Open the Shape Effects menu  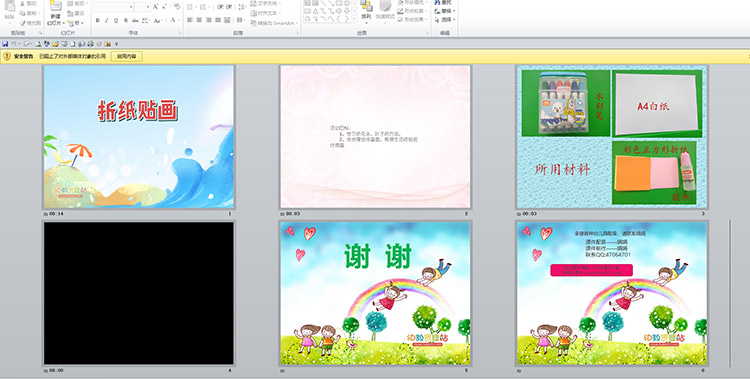pos(411,19)
